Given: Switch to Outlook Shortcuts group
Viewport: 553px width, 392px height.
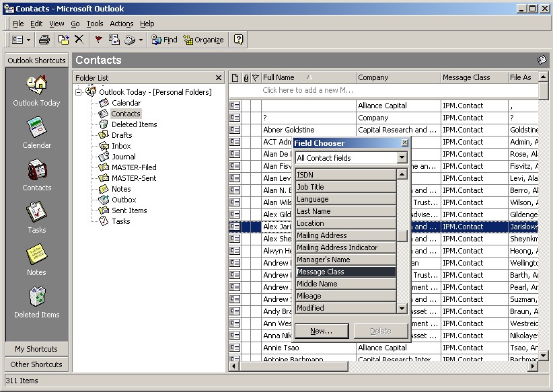Looking at the screenshot, I should [x=37, y=61].
